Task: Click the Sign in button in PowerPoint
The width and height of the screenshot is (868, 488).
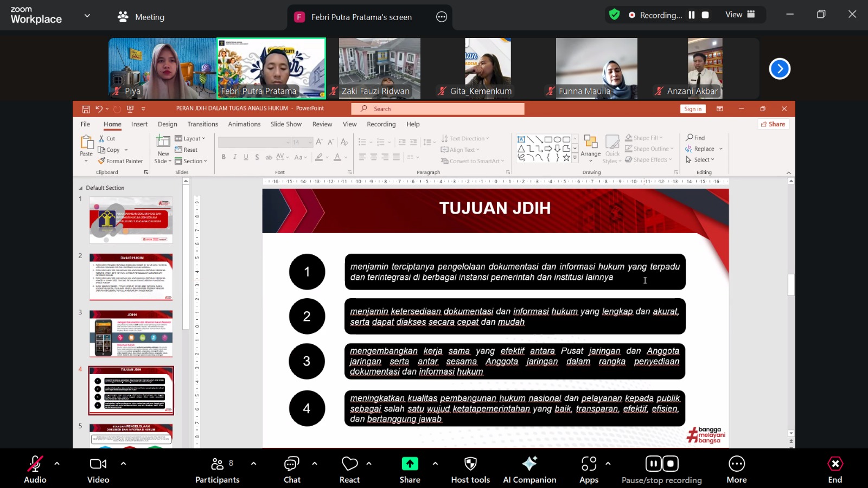Action: click(x=692, y=108)
